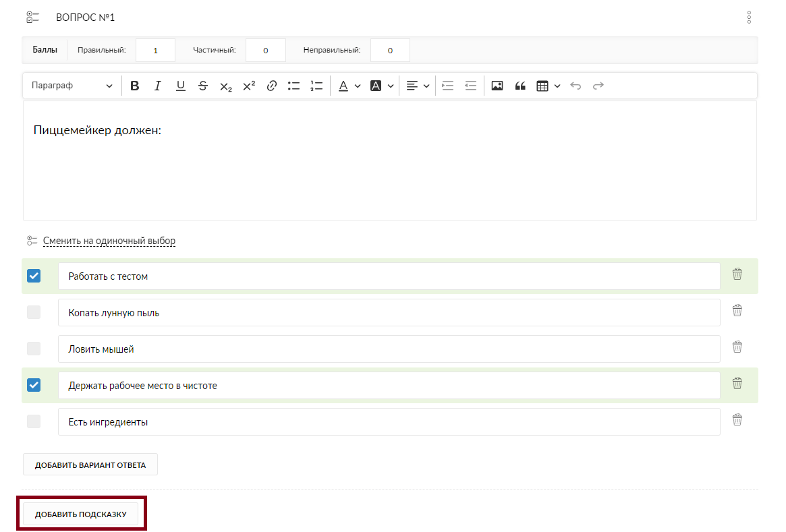Click 'Добавить вариант ответа' button
The width and height of the screenshot is (786, 532).
(x=90, y=465)
